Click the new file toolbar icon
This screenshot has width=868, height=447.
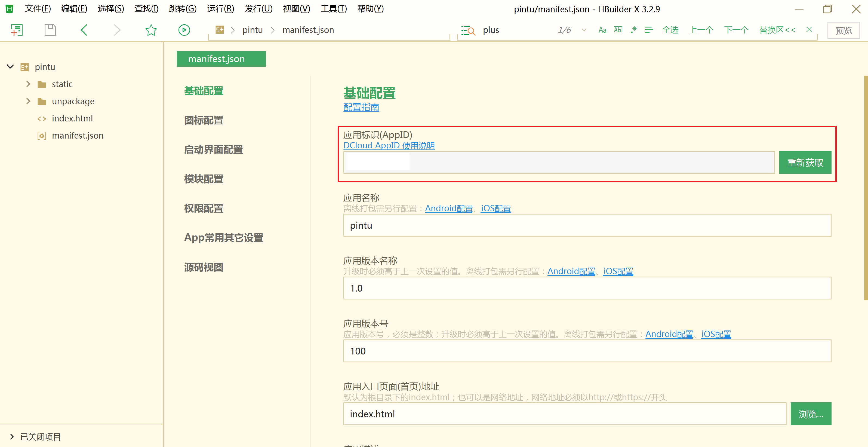(x=16, y=30)
